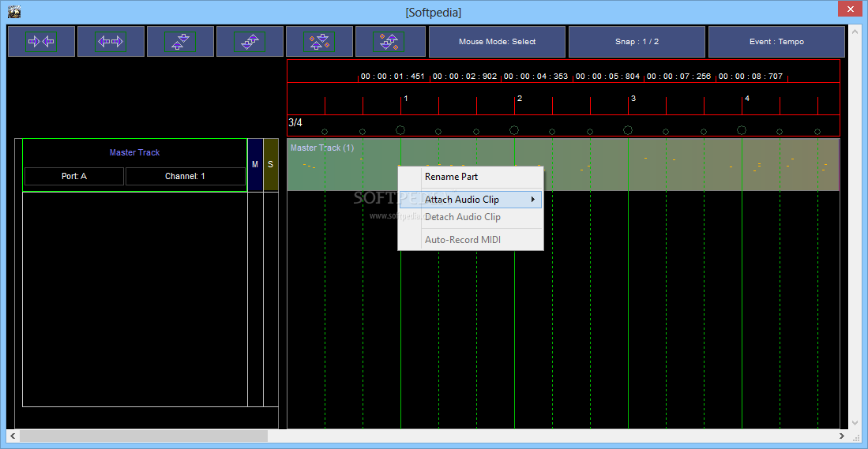
Task: Select the Master Track header name
Action: pos(134,152)
